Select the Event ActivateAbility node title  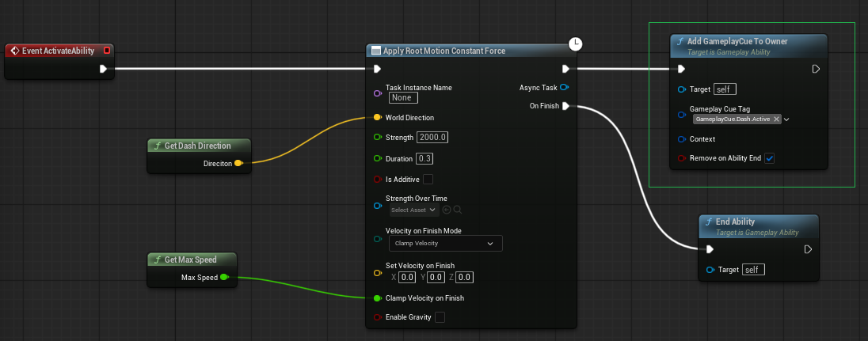point(58,51)
